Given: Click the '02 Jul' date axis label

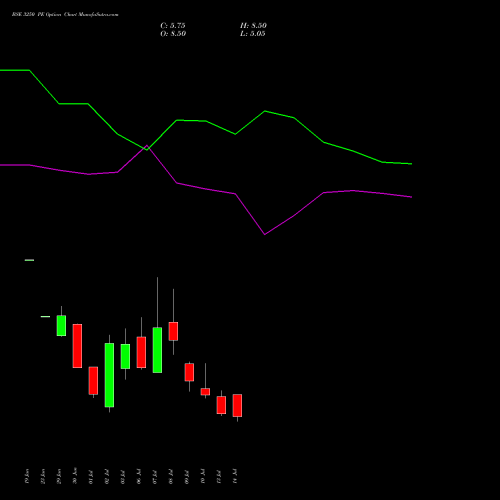Looking at the screenshot, I should coord(107,477).
